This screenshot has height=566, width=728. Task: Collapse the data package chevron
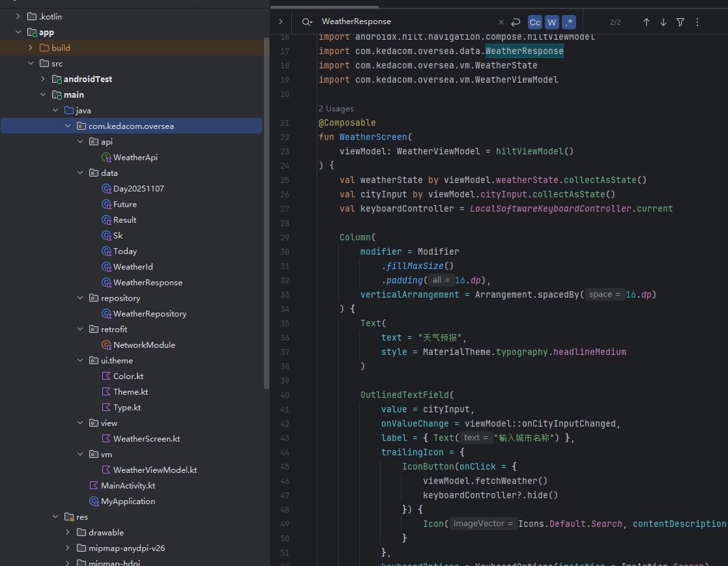coord(80,173)
